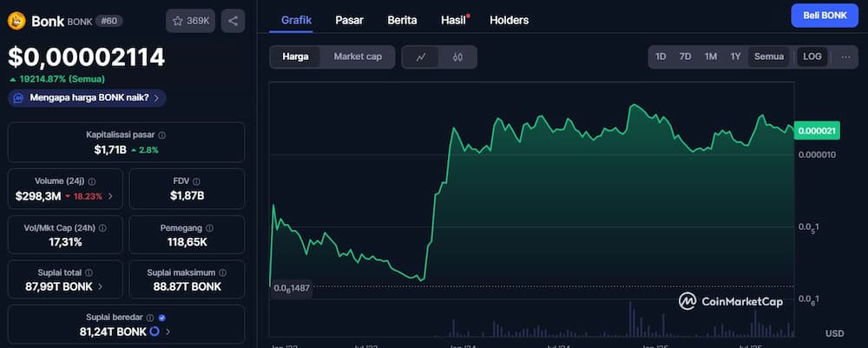Click the USD currency label
This screenshot has width=868, height=348.
coord(835,333)
